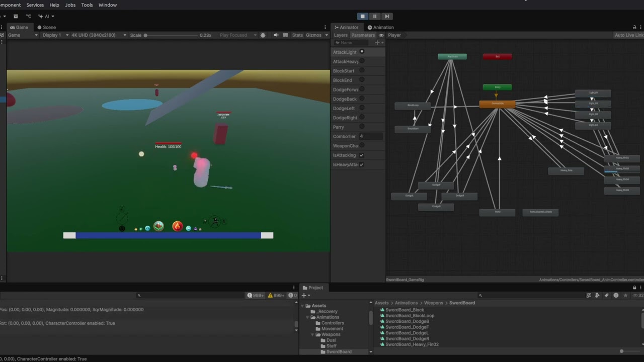Viewport: 644px width, 362px height.
Task: Select the SwordBoard_DodgeB animation clip
Action: coord(407,321)
